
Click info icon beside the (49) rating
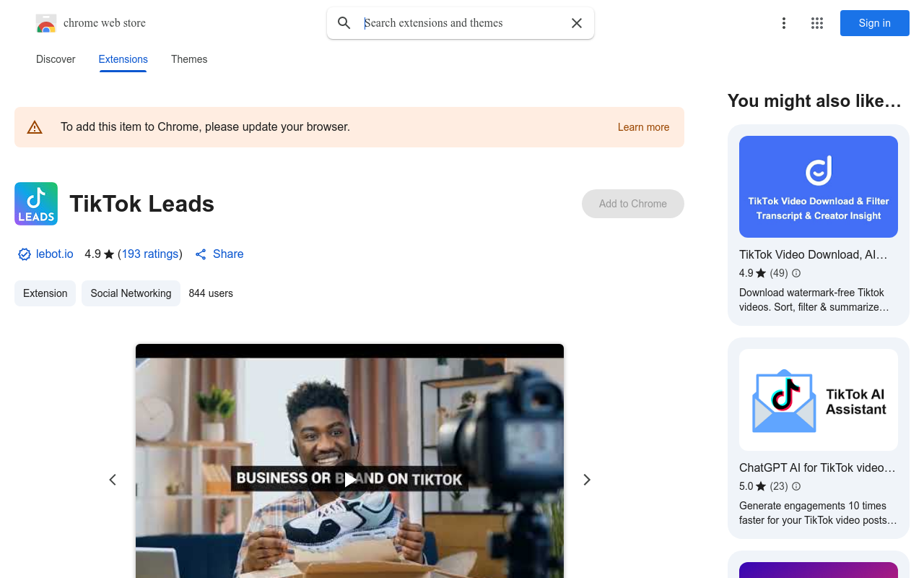pyautogui.click(x=796, y=273)
